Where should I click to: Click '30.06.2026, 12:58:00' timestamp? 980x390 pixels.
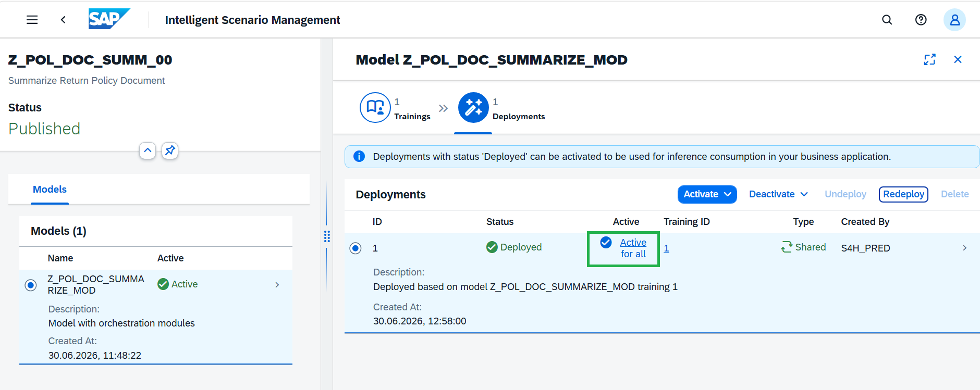(x=420, y=321)
